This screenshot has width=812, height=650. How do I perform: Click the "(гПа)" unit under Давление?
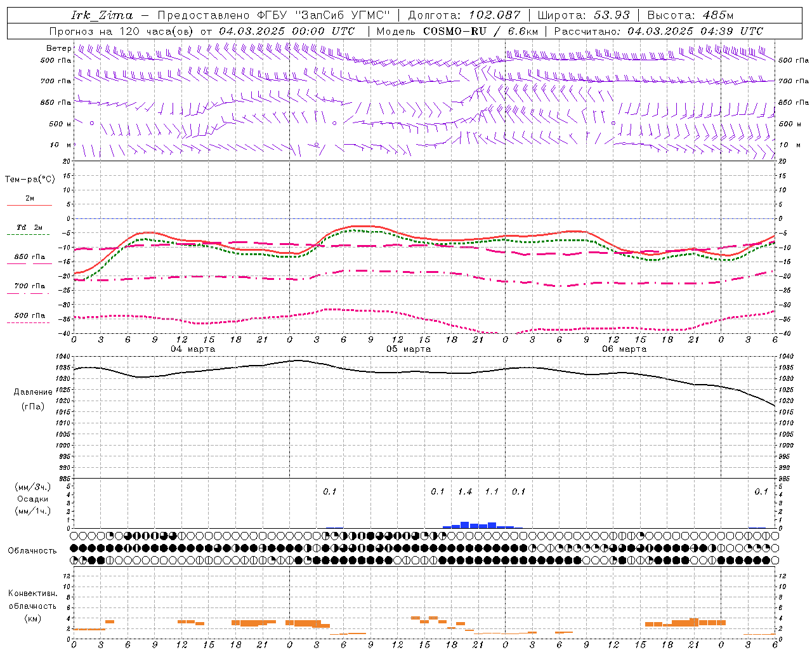click(33, 406)
